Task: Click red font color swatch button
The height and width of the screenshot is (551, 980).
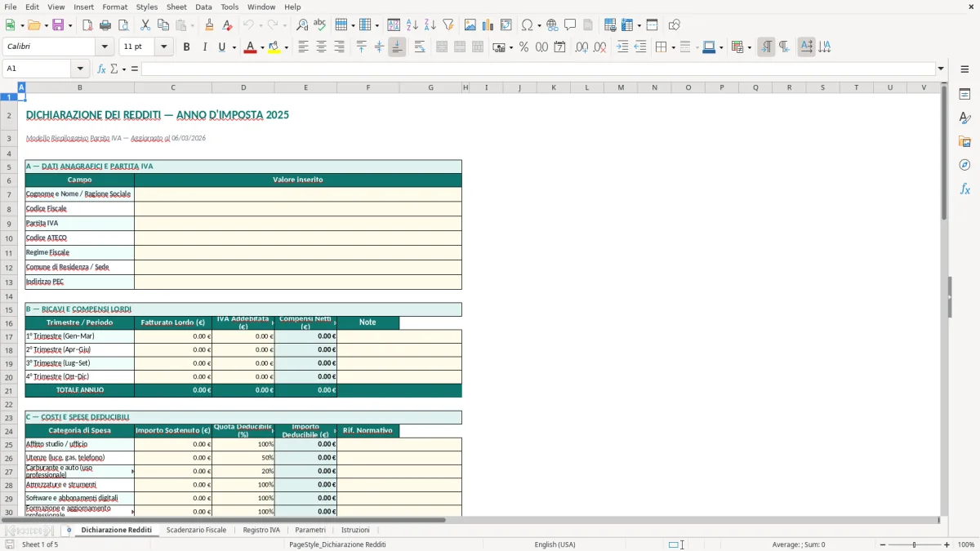Action: (x=249, y=47)
